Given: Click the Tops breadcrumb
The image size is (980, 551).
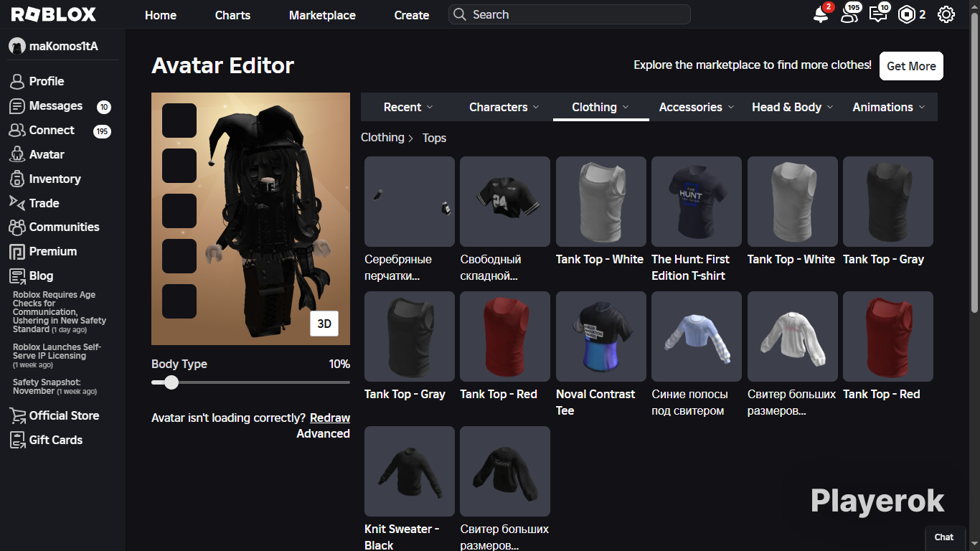Looking at the screenshot, I should [x=434, y=138].
